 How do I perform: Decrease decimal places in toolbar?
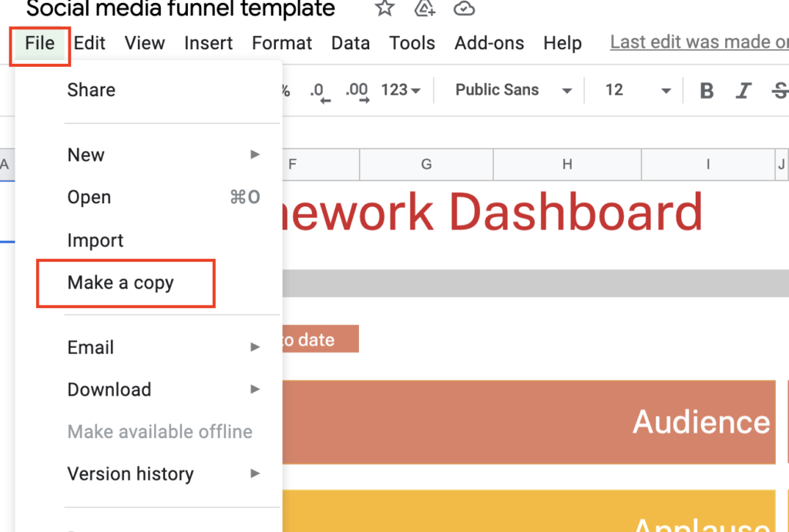coord(319,91)
